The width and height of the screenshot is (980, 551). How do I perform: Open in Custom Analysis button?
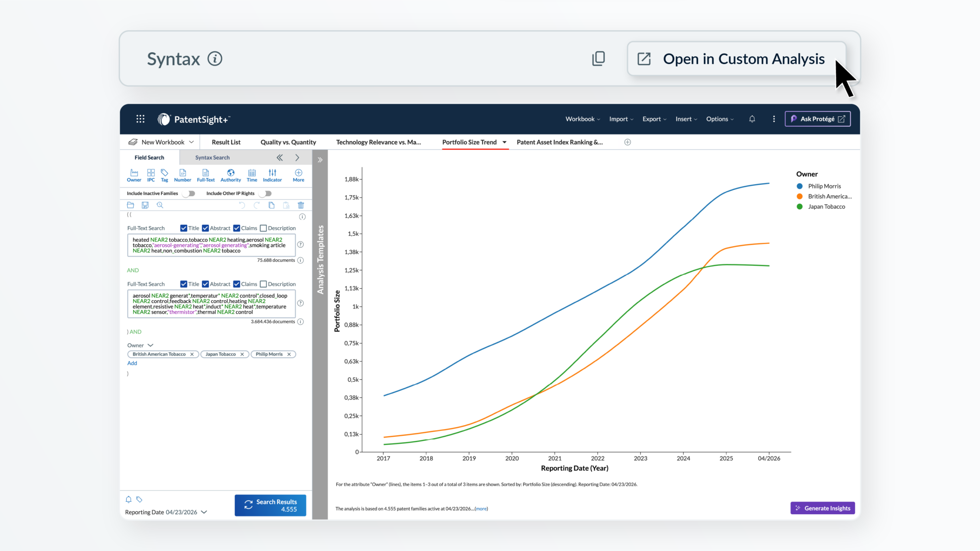pos(736,59)
